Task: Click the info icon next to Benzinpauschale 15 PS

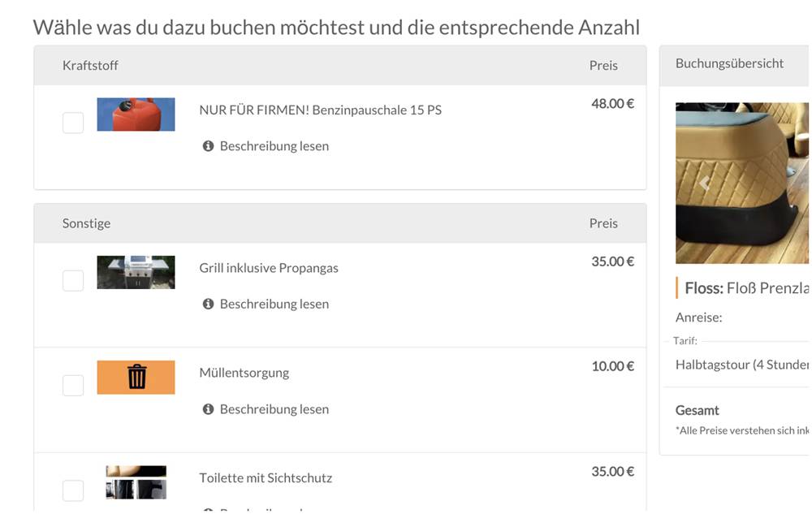Action: pyautogui.click(x=208, y=145)
